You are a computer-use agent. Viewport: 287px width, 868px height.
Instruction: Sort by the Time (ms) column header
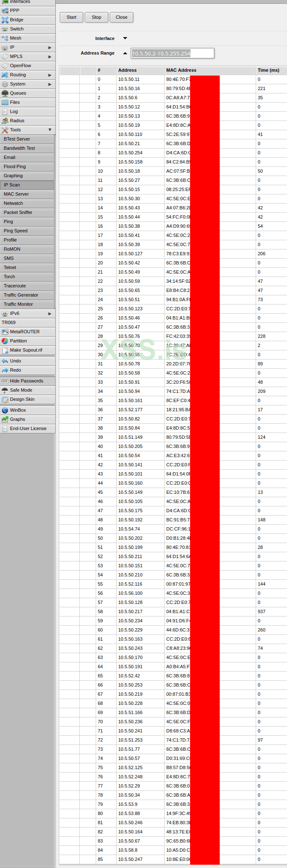(x=272, y=70)
